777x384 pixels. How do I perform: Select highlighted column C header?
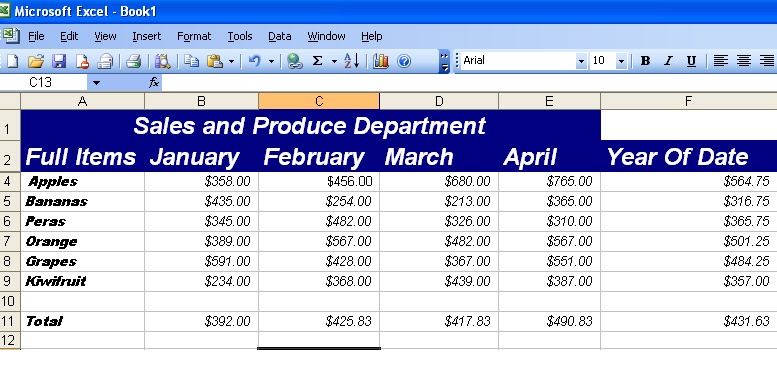click(319, 101)
